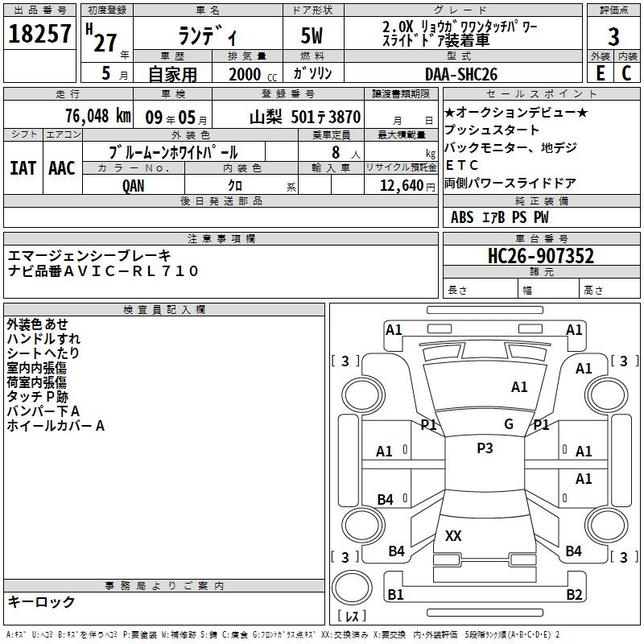
Task: Select inspector note シートへたり
Action: pyautogui.click(x=43, y=353)
